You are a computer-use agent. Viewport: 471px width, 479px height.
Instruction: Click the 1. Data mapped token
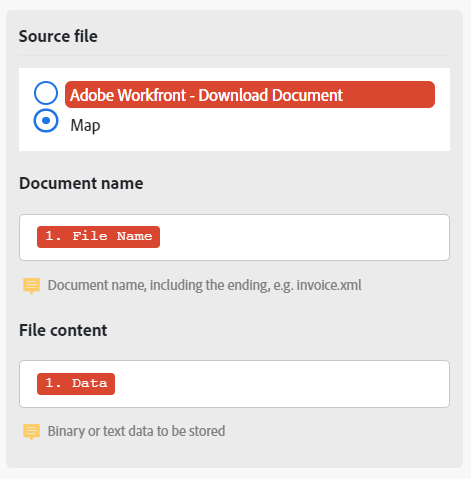[76, 384]
